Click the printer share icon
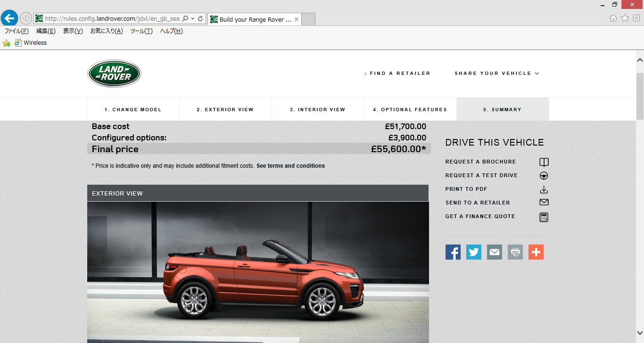The image size is (644, 343). pos(515,252)
